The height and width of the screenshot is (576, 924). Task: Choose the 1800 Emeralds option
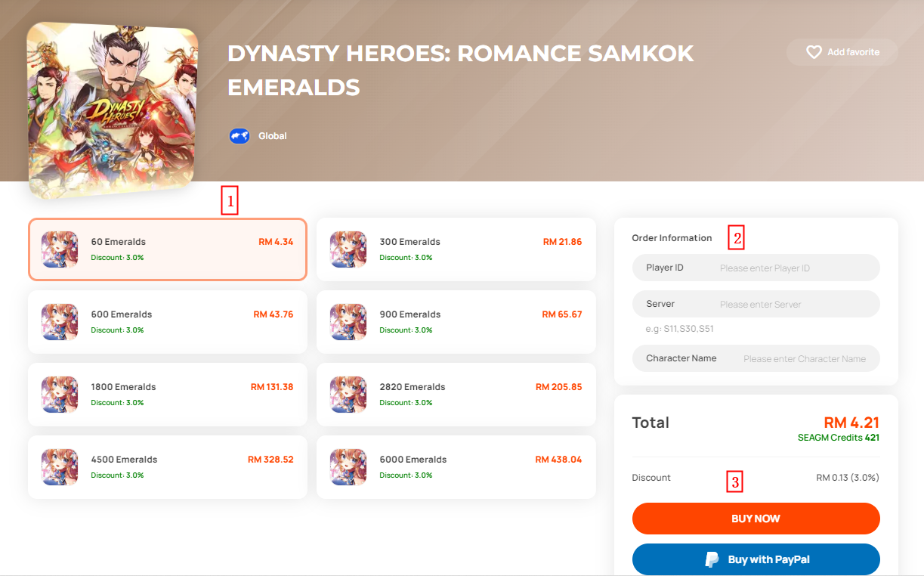(x=168, y=395)
